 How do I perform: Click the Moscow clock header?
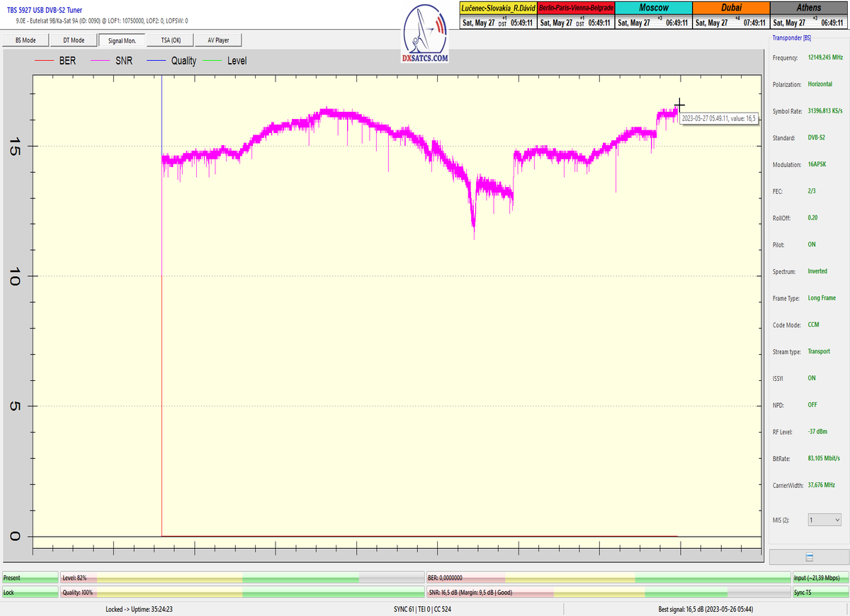click(x=653, y=8)
